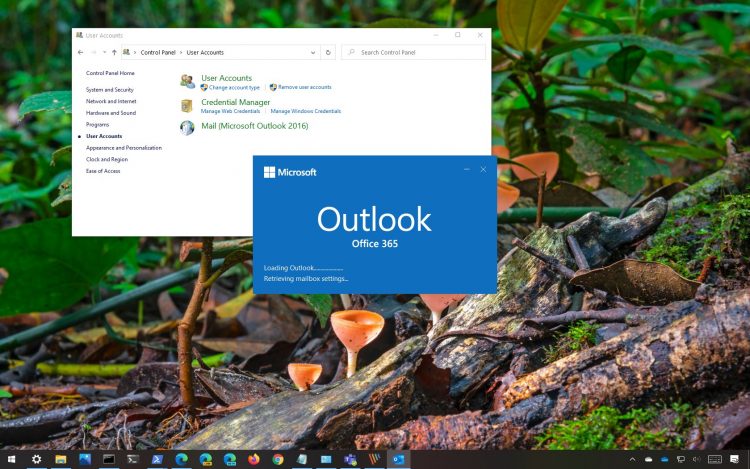Open the touch keyboard tray icon
The height and width of the screenshot is (469, 750).
tap(715, 459)
